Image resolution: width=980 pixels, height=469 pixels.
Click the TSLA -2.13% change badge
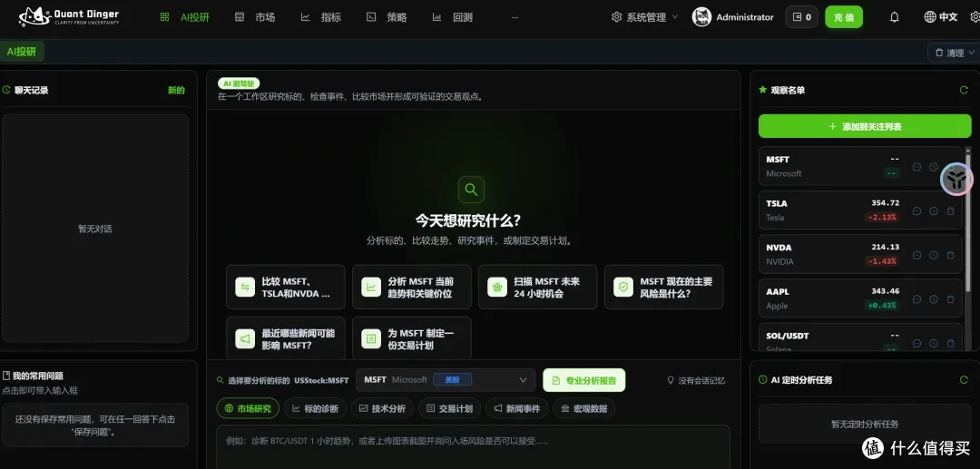882,218
